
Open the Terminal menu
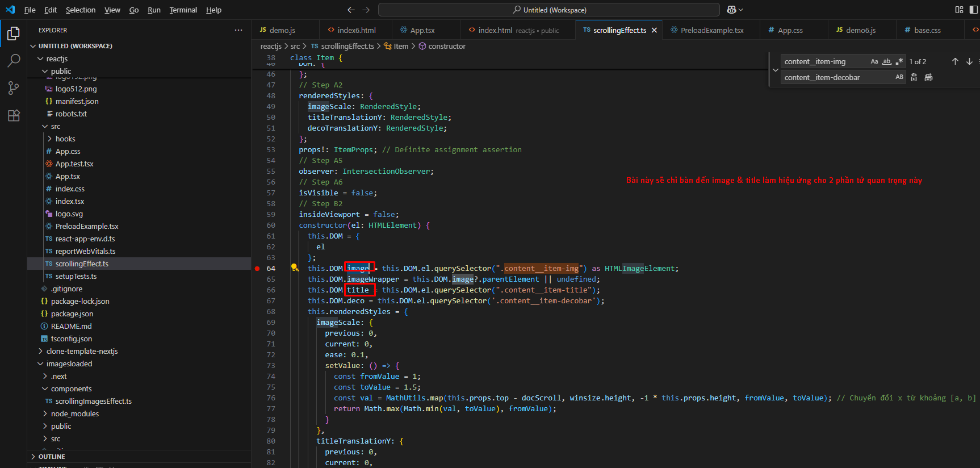pyautogui.click(x=183, y=10)
